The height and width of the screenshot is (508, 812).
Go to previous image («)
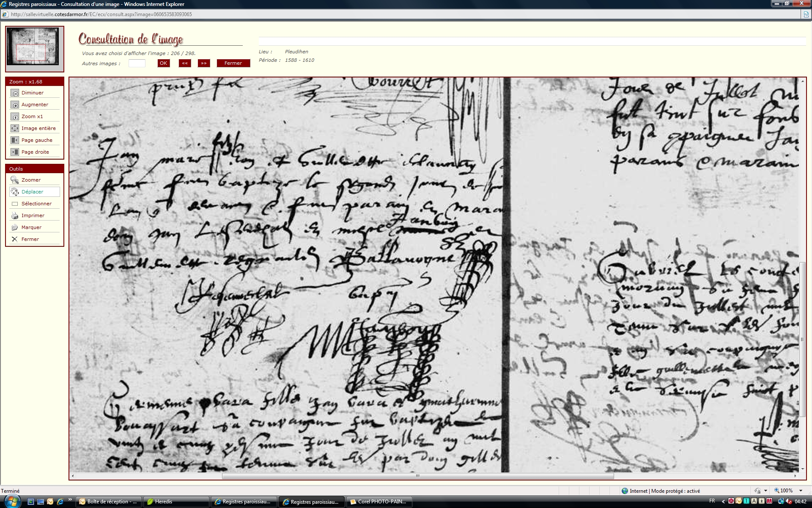[x=185, y=63]
